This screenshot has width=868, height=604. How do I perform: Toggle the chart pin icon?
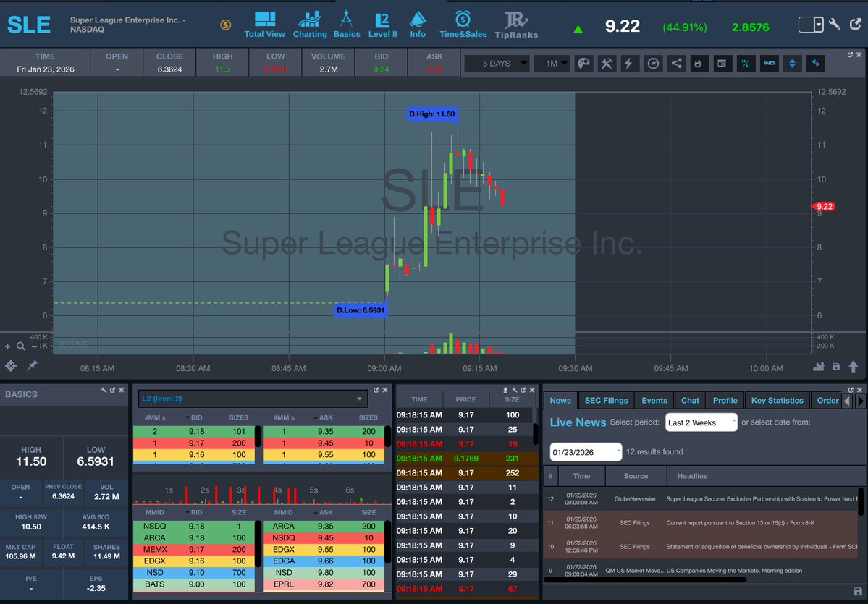[32, 365]
